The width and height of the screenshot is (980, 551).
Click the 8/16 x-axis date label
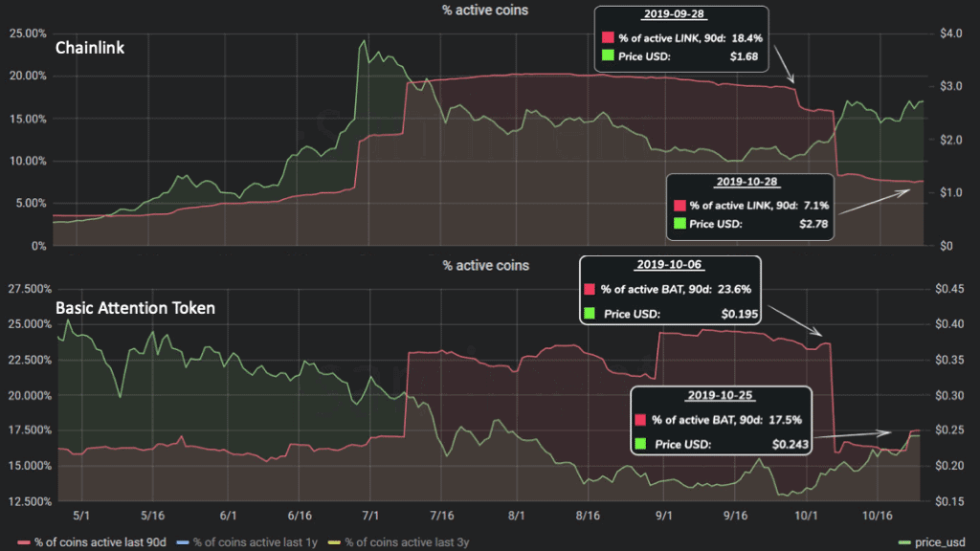588,516
